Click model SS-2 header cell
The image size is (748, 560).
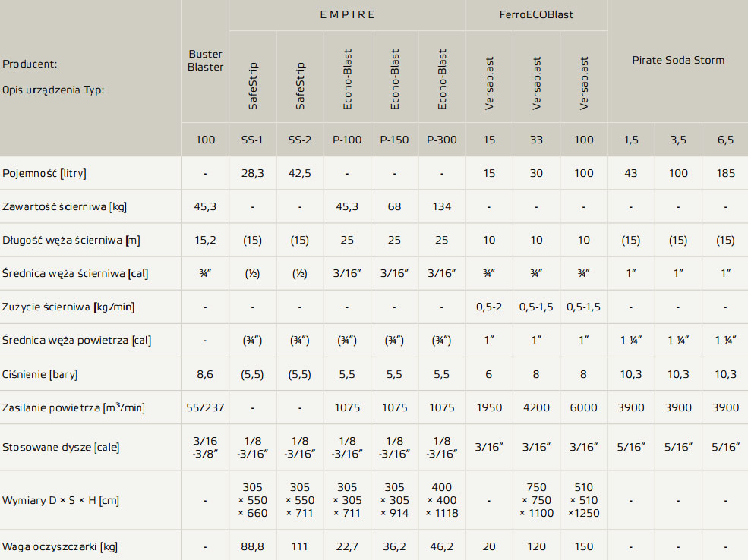(x=300, y=140)
